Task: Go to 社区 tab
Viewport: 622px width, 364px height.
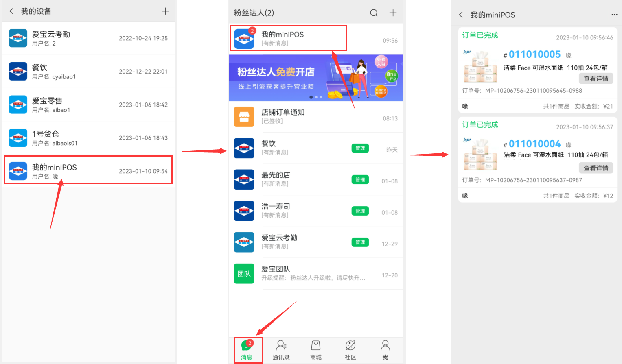Action: point(350,350)
